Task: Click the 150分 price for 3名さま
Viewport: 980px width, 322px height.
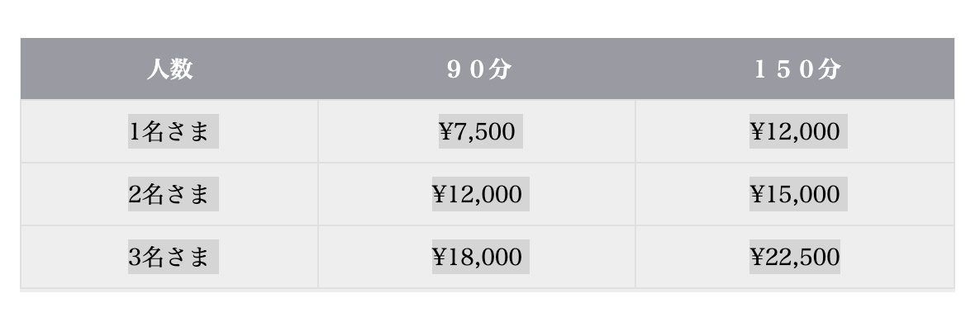Action: (x=794, y=257)
